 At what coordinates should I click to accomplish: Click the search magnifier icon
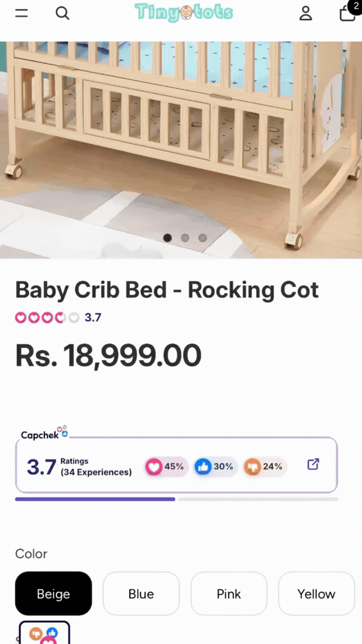[x=62, y=13]
